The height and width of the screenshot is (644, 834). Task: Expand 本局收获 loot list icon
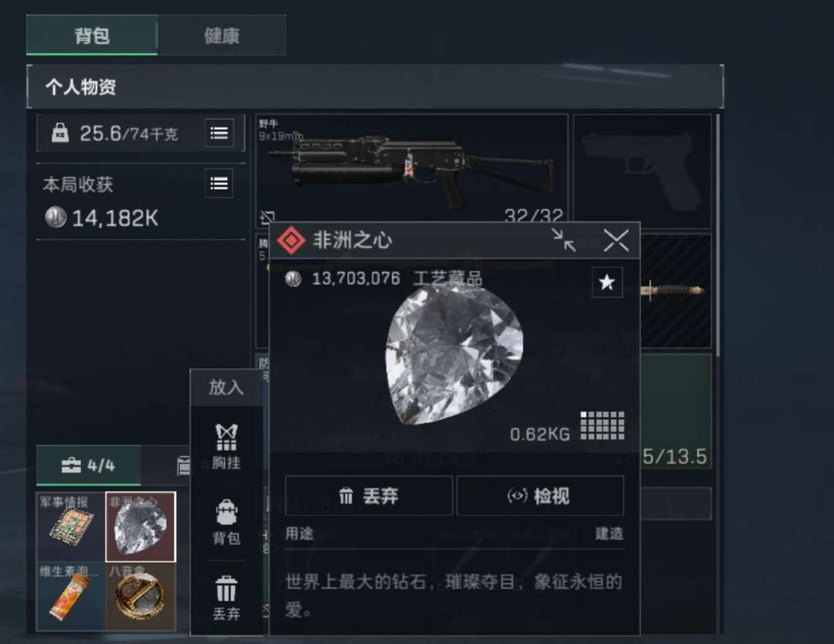pos(219,184)
